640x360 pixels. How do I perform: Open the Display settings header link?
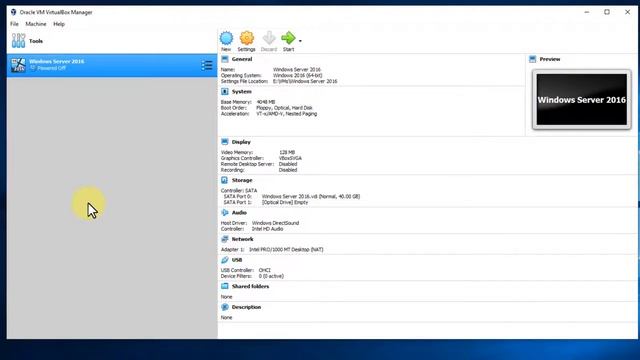241,142
